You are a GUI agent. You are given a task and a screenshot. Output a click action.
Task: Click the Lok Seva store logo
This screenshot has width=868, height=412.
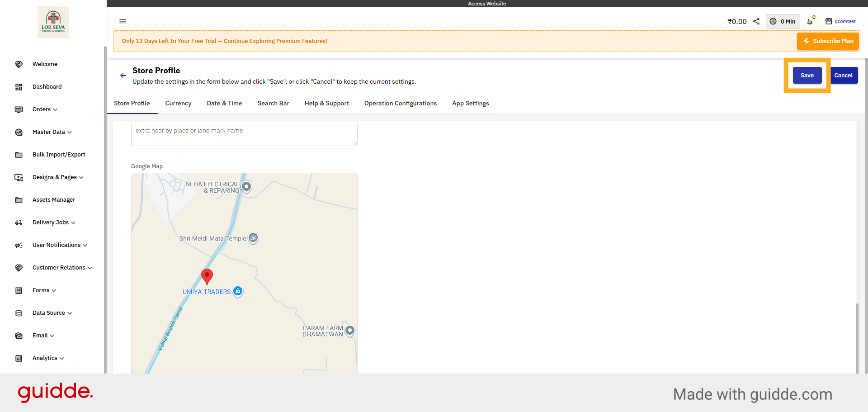click(53, 22)
